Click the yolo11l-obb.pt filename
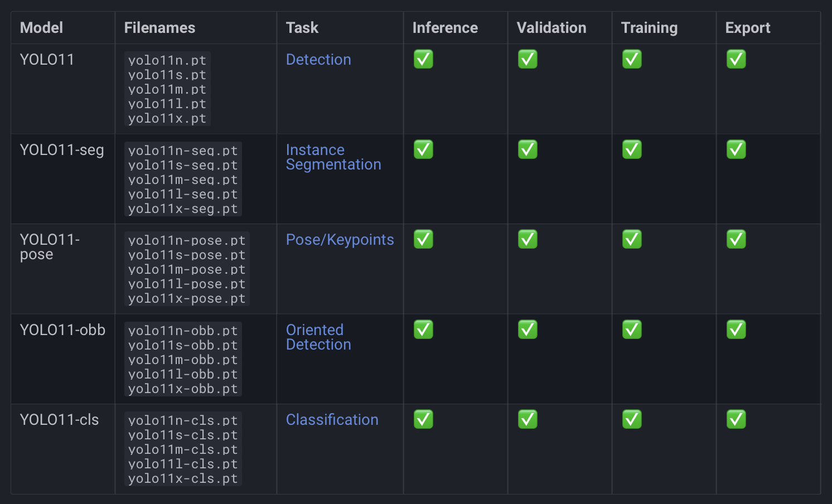 [183, 374]
